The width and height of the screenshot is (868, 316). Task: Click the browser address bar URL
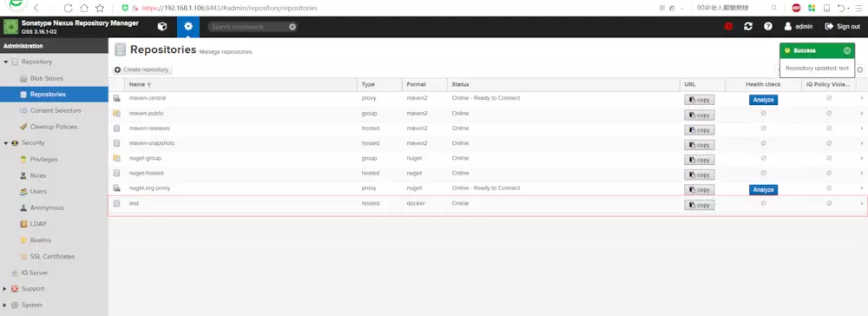[230, 9]
